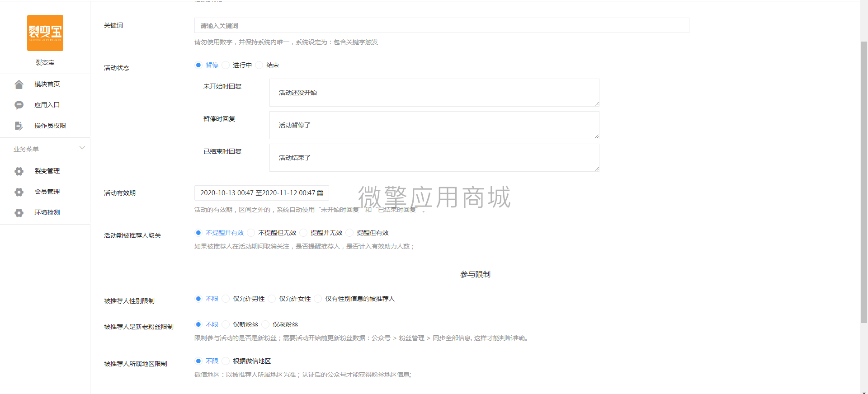Select 提醒并无效 option
This screenshot has height=394, width=868.
coord(303,233)
